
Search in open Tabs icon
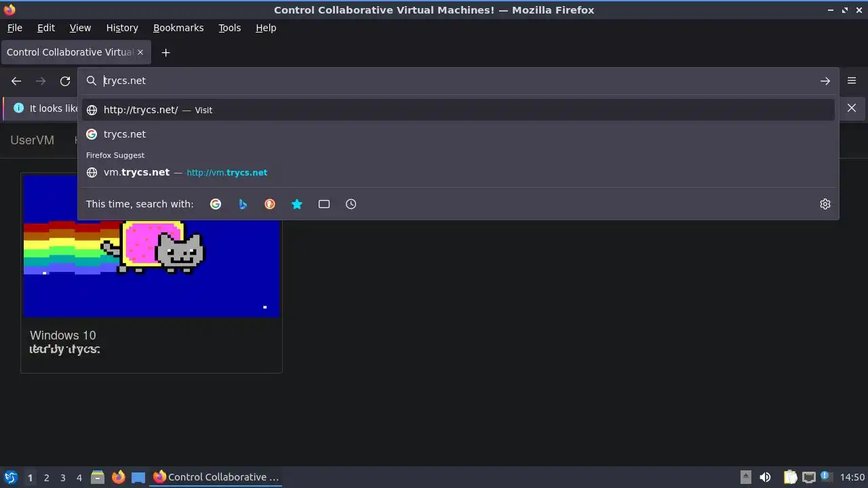(x=324, y=204)
